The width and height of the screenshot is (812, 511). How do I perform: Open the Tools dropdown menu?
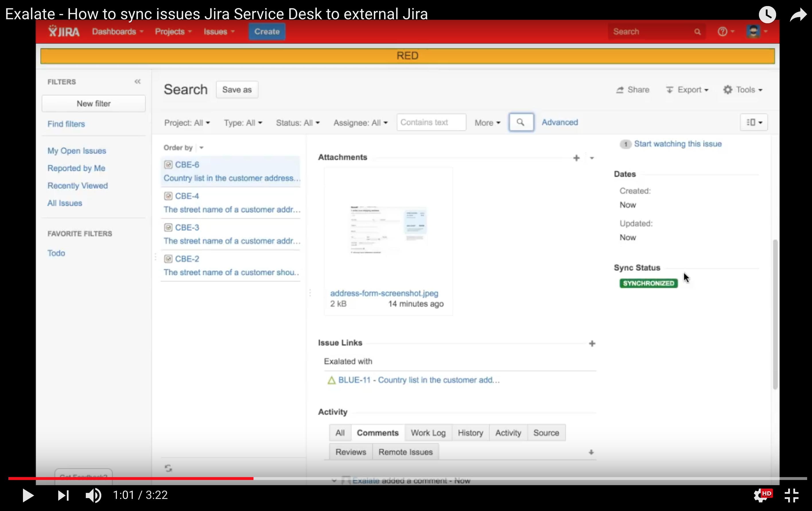point(743,90)
